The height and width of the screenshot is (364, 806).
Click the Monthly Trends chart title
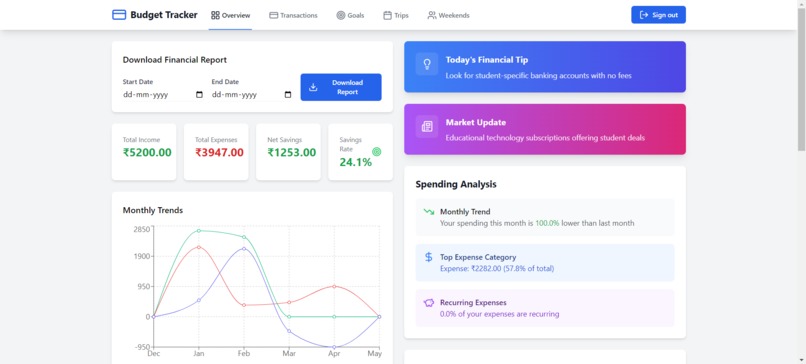tap(153, 210)
